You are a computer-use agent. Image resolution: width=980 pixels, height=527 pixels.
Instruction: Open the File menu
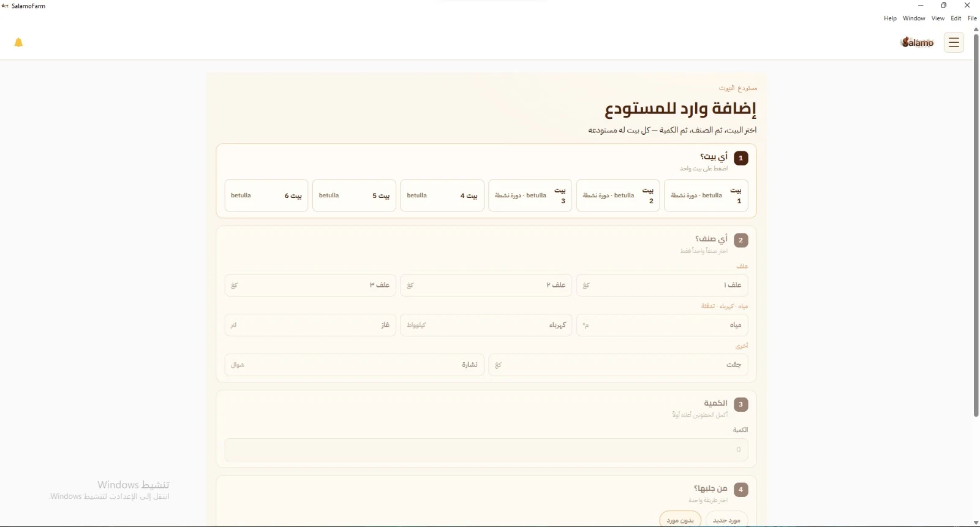click(972, 18)
